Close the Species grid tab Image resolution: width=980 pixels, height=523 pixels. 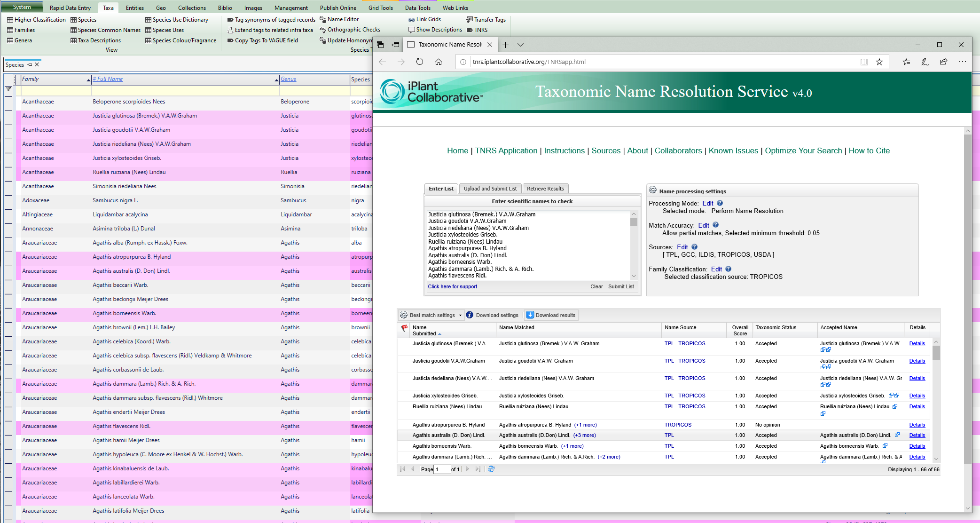pyautogui.click(x=37, y=65)
